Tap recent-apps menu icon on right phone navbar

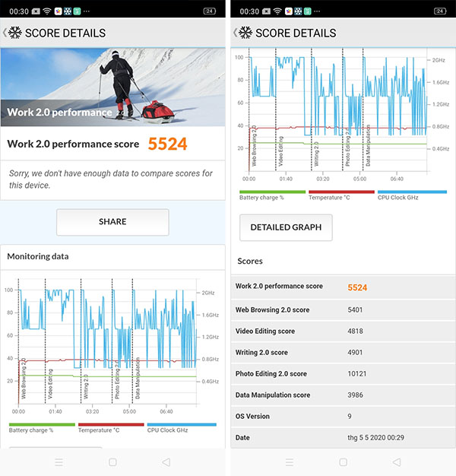(290, 462)
